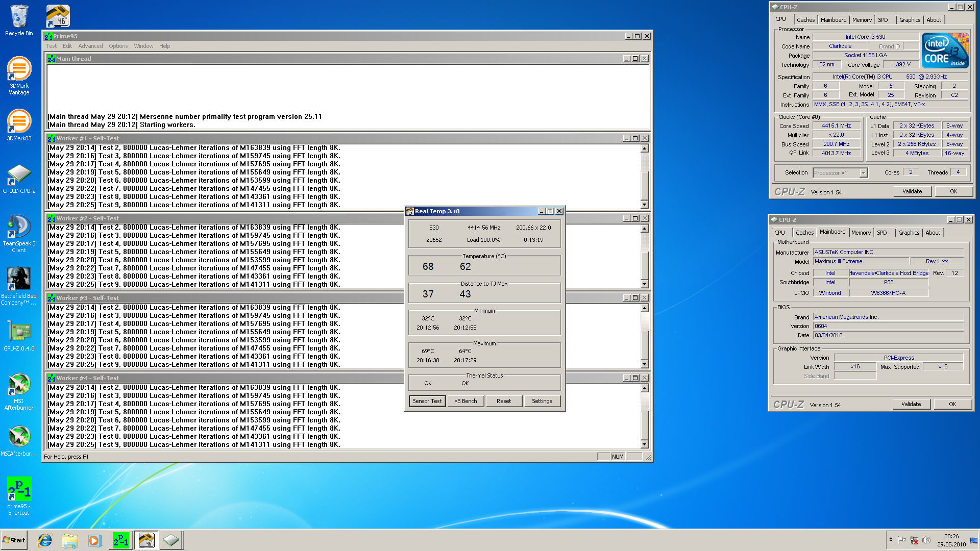The height and width of the screenshot is (551, 980).
Task: Expand the Processor #1 selection dropdown
Action: (863, 173)
